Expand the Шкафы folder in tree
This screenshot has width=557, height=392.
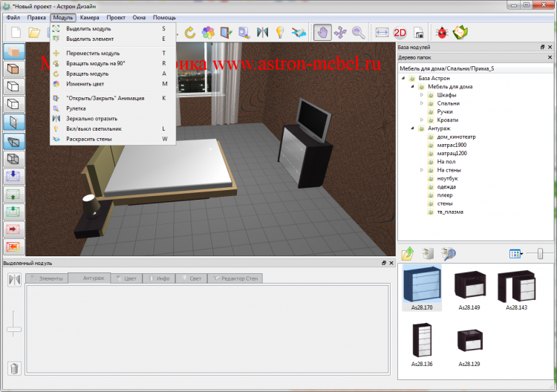tap(421, 95)
